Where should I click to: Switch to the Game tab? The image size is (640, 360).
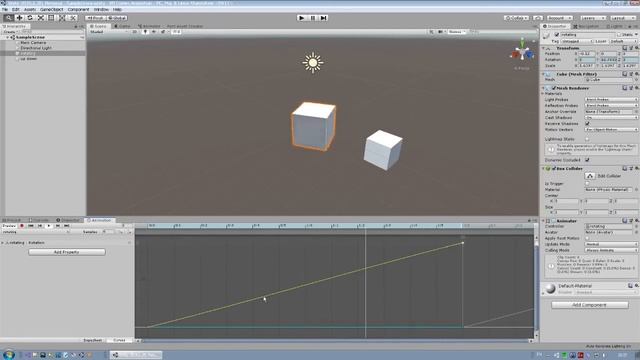coord(122,26)
